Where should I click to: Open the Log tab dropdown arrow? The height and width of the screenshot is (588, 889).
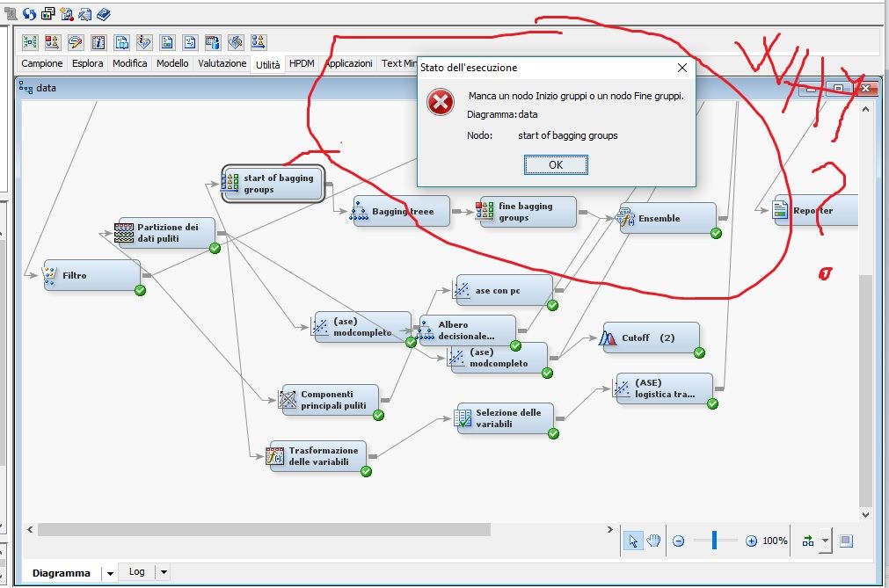pyautogui.click(x=162, y=572)
